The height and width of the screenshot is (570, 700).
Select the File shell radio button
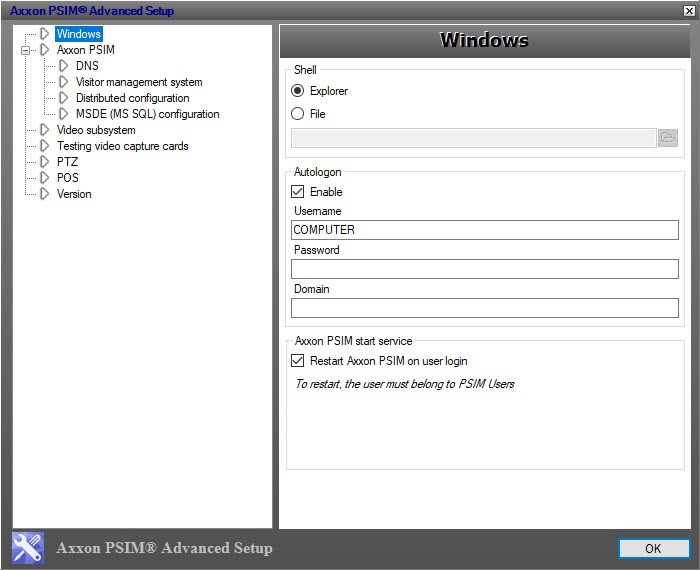[297, 113]
